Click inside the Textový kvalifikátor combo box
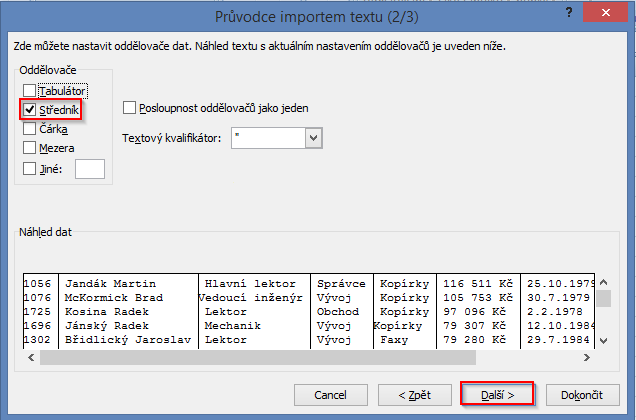Screen dimensions: 636x420 tap(268, 138)
